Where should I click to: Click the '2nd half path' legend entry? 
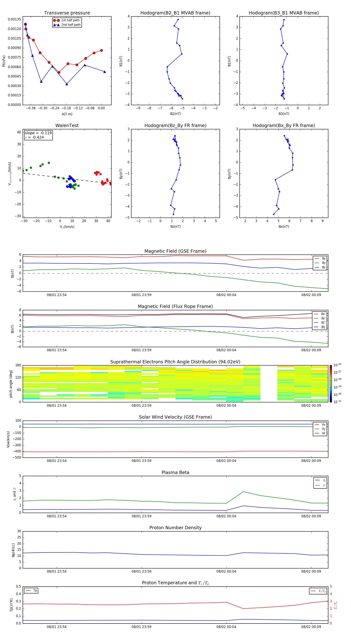(67, 25)
